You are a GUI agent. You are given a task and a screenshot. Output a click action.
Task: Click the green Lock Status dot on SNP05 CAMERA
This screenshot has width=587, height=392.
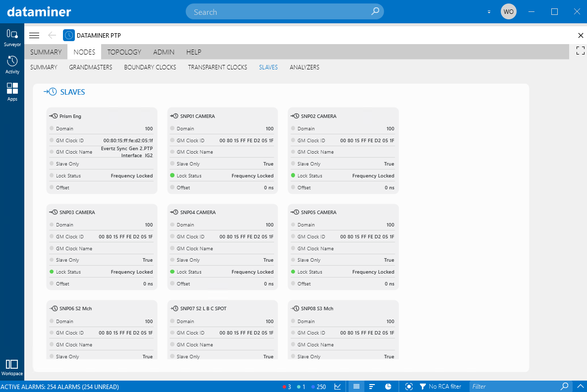293,272
